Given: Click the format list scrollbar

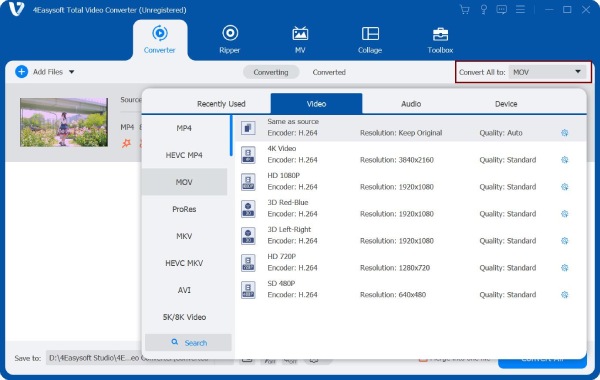Looking at the screenshot, I should click(231, 136).
